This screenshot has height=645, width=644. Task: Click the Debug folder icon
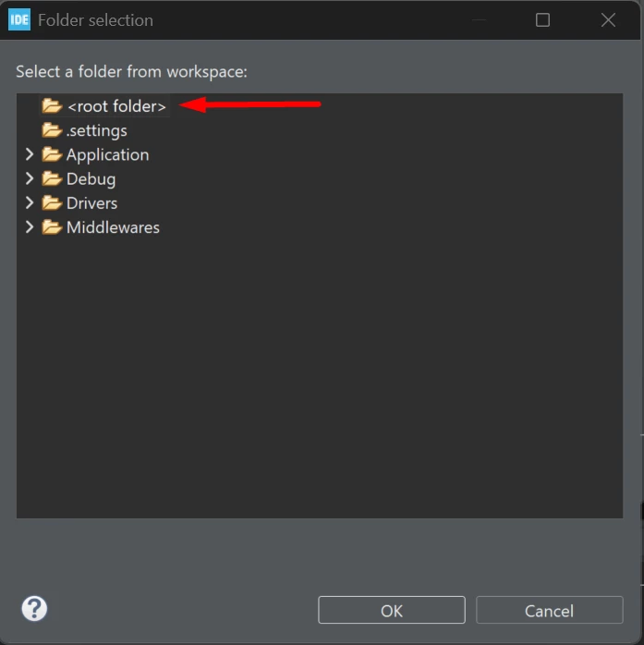[x=52, y=179]
